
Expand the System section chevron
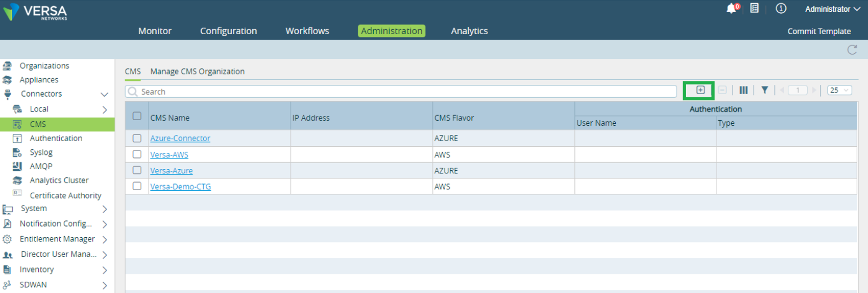click(x=105, y=209)
